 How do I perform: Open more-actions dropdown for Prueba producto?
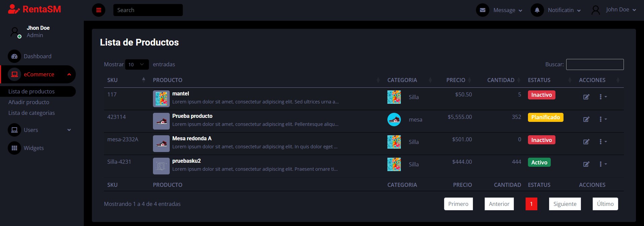click(x=603, y=119)
